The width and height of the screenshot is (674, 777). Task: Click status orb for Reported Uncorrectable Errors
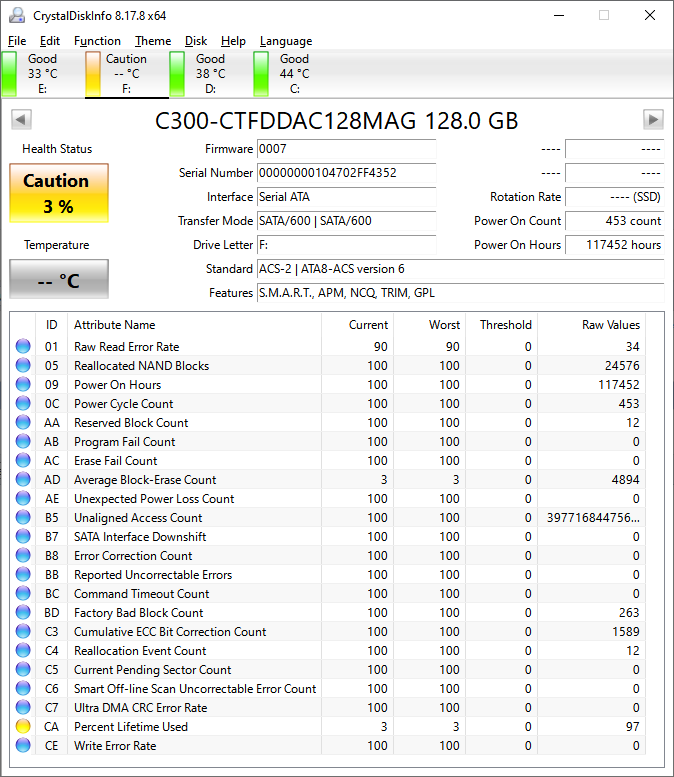(23, 574)
